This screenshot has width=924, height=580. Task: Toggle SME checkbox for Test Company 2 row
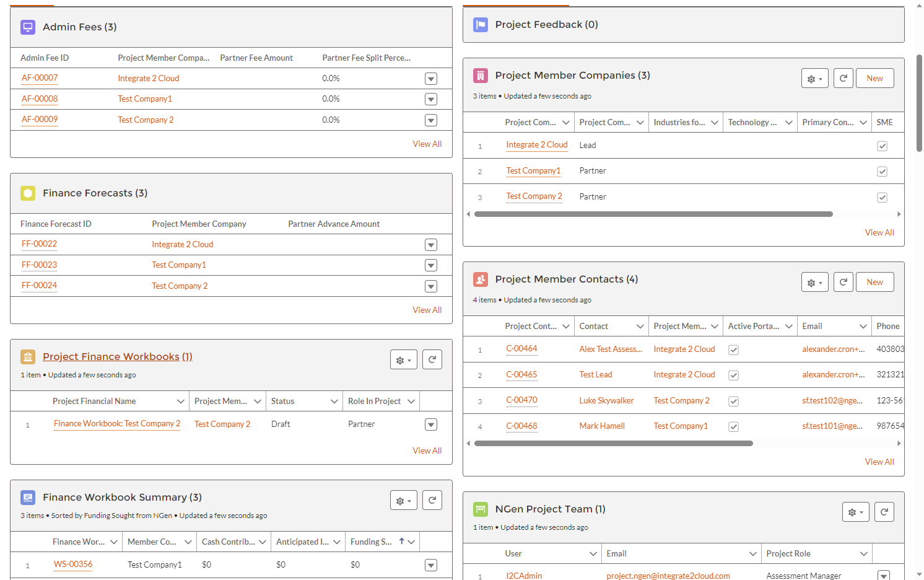click(x=883, y=198)
